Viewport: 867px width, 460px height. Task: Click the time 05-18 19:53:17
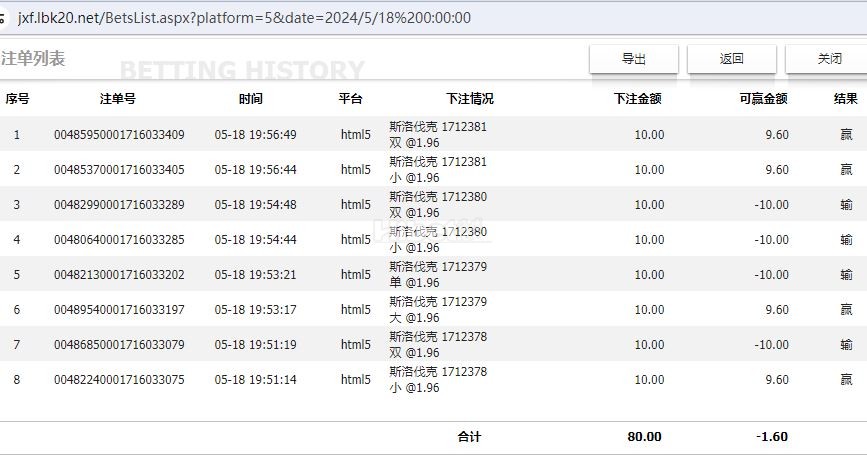(x=255, y=310)
